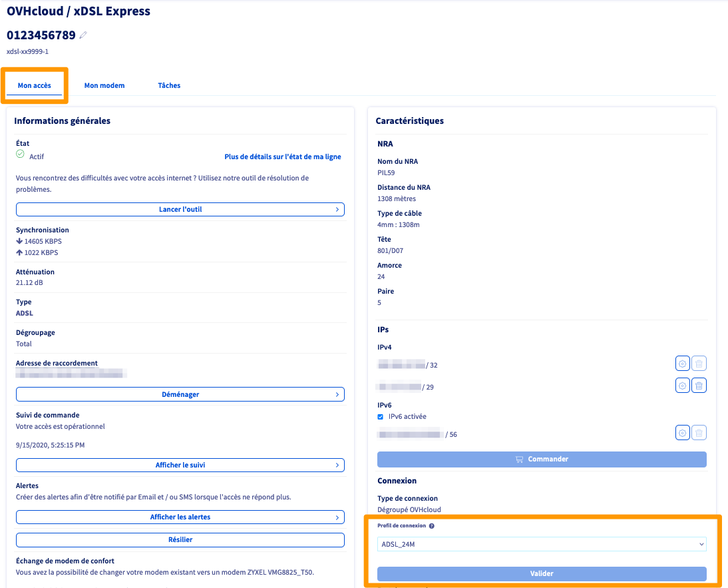Click help icon next to Profil de connexion

[432, 526]
